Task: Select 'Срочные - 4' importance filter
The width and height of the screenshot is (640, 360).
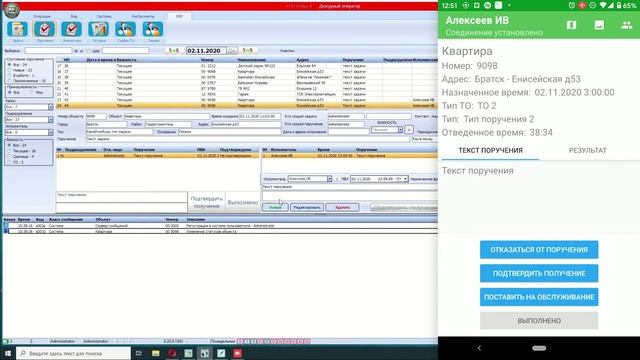Action: point(9,156)
